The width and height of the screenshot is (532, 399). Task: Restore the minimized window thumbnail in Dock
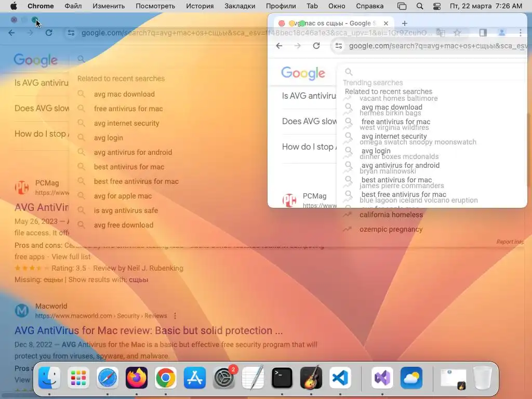453,378
